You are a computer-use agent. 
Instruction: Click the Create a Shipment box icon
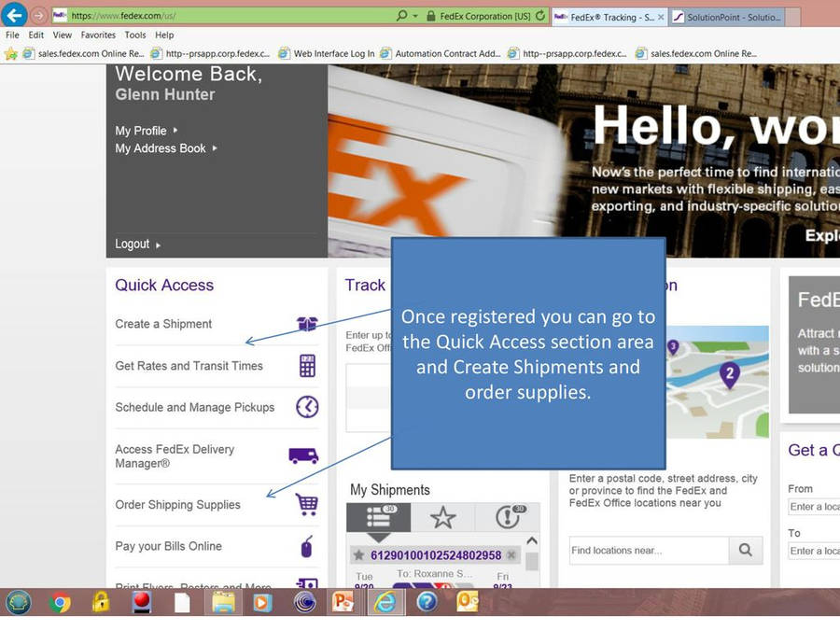[x=307, y=324]
